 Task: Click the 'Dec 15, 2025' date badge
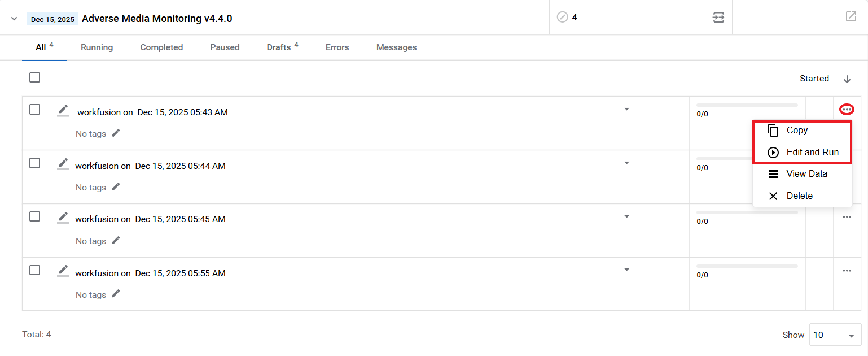[52, 19]
